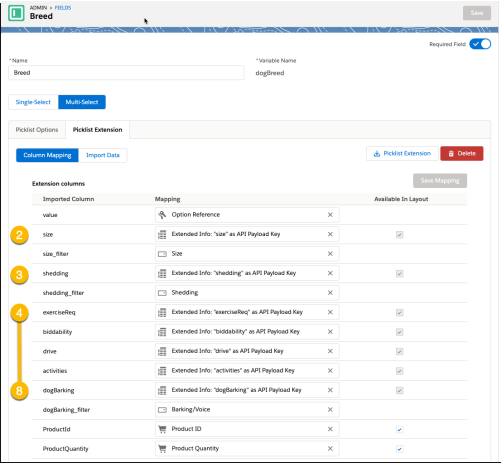Click the wrench icon in Option Reference mapping

(x=162, y=215)
